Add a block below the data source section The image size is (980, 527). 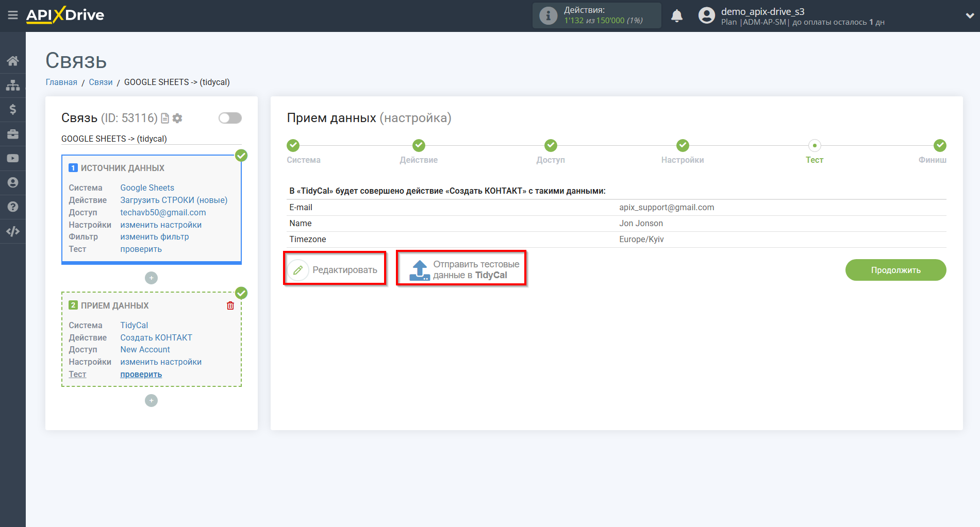coord(151,278)
